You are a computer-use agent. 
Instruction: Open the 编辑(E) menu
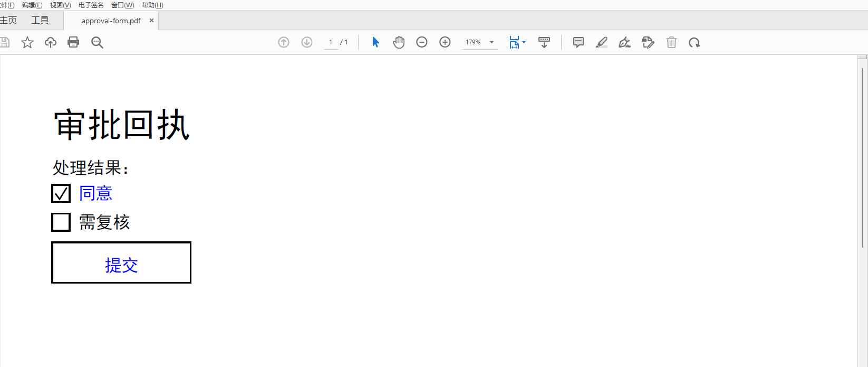[x=32, y=5]
